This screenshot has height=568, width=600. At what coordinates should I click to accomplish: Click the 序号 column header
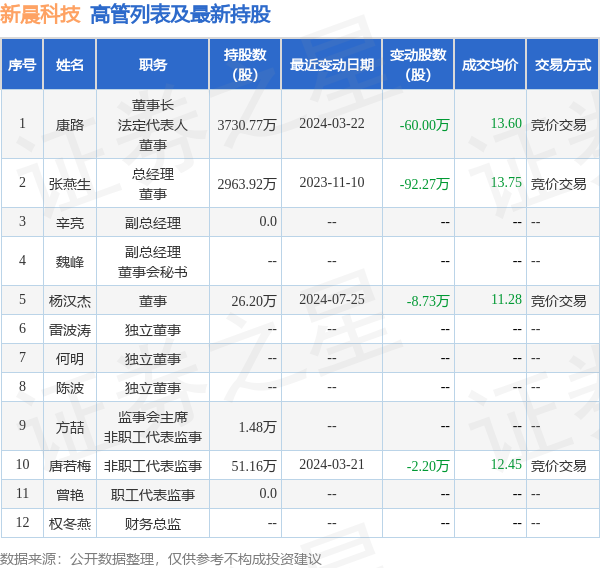pos(22,65)
